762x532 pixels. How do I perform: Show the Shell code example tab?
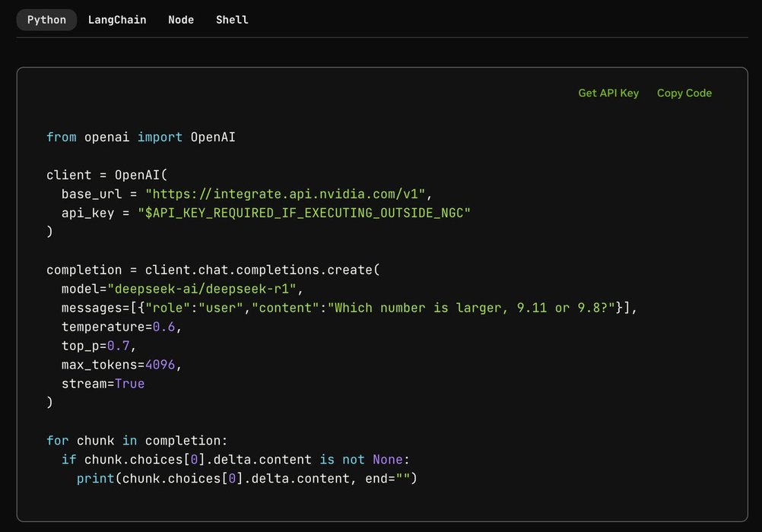pyautogui.click(x=232, y=20)
